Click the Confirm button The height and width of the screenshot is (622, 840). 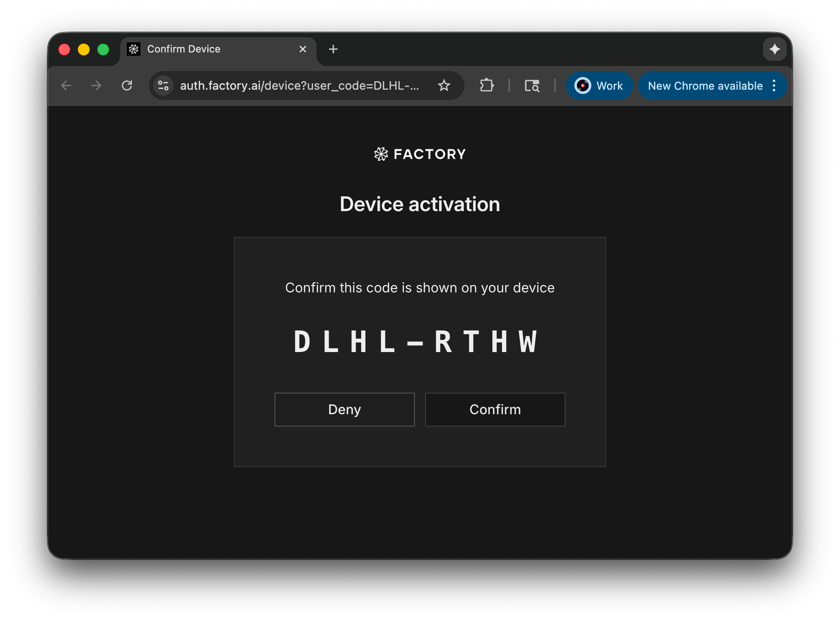click(495, 410)
